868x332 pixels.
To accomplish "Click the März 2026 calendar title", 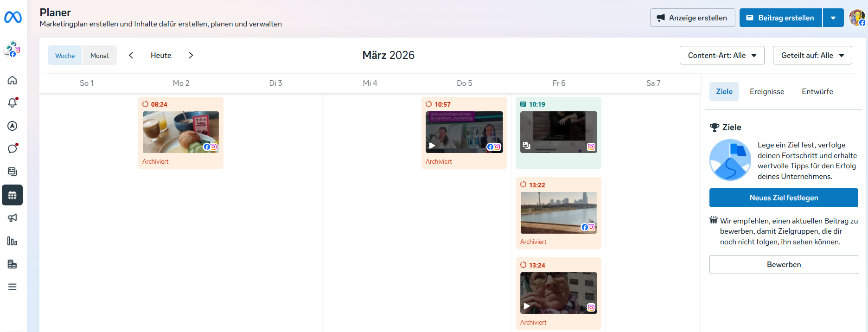I will [389, 55].
